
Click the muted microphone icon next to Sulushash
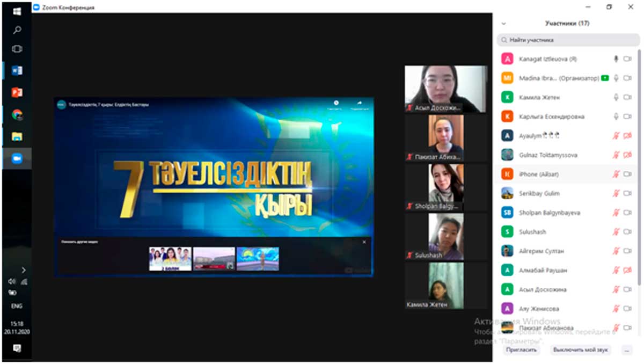(616, 232)
